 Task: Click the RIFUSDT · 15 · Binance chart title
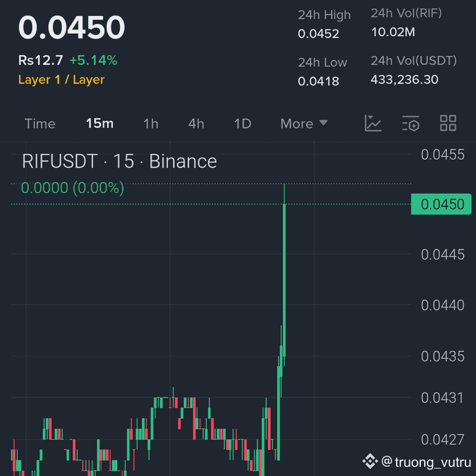pos(120,161)
